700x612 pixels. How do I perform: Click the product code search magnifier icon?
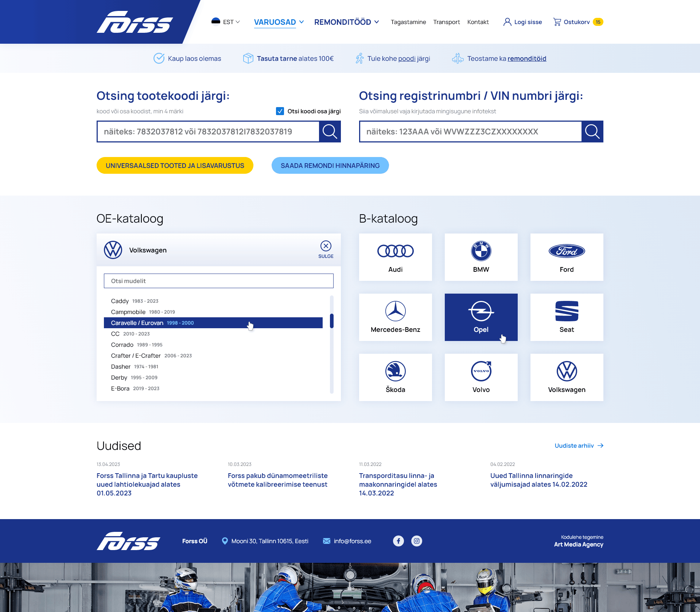[x=330, y=132]
